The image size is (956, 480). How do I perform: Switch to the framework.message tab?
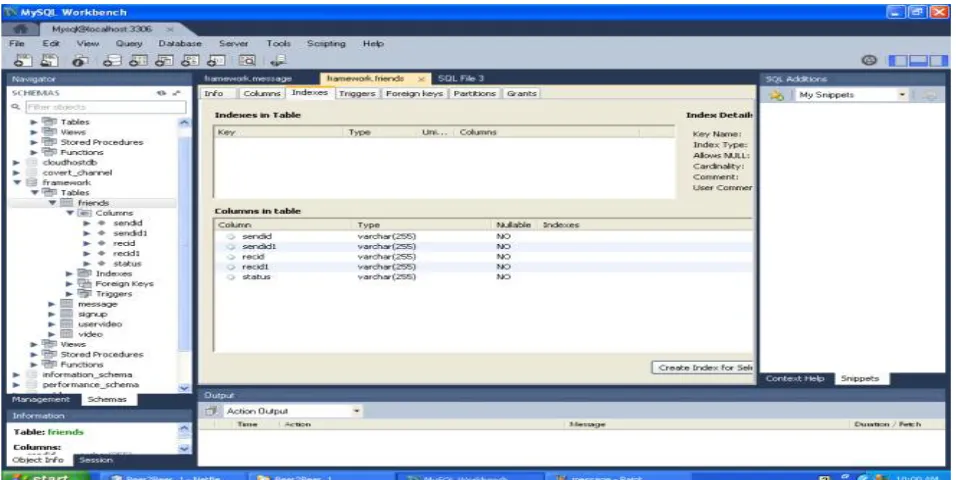pos(248,78)
